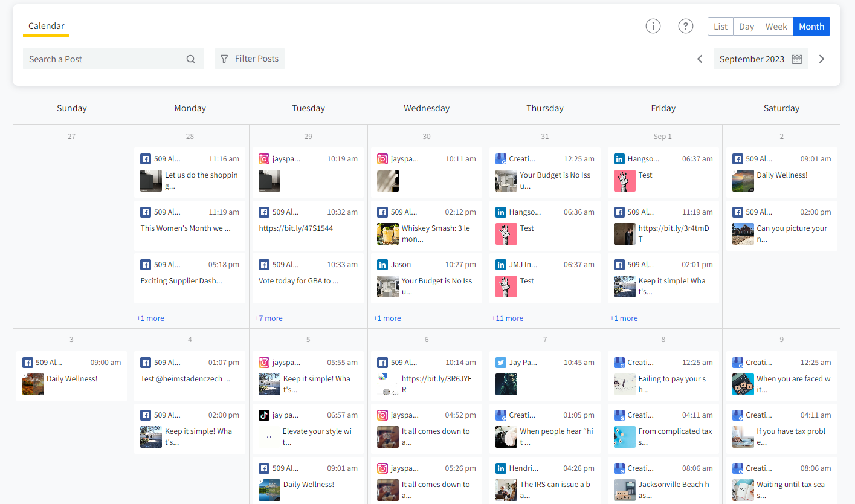
Task: Click the Twitter icon on Sept 7 post
Action: point(500,363)
